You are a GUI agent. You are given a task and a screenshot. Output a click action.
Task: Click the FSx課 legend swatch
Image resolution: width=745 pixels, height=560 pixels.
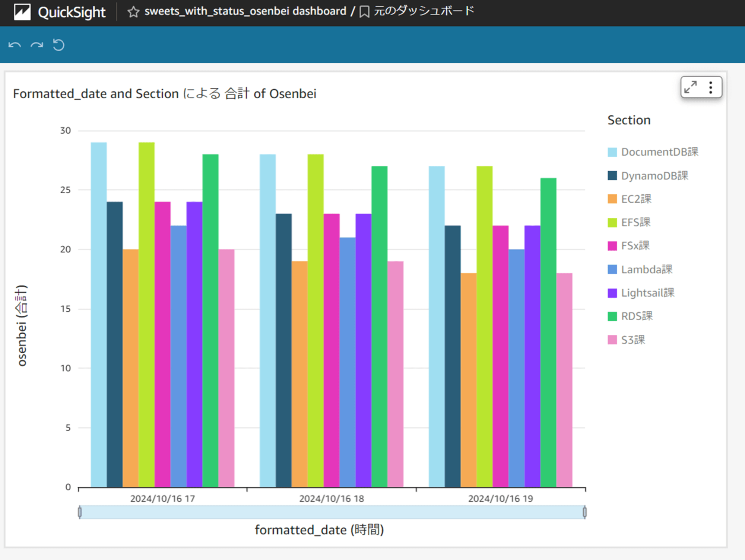(612, 246)
